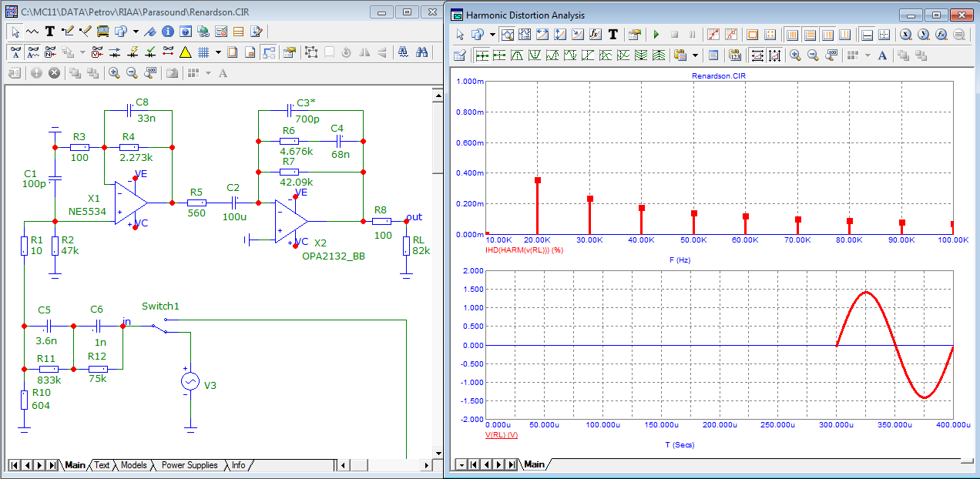Switch to the Models tab

pos(133,465)
